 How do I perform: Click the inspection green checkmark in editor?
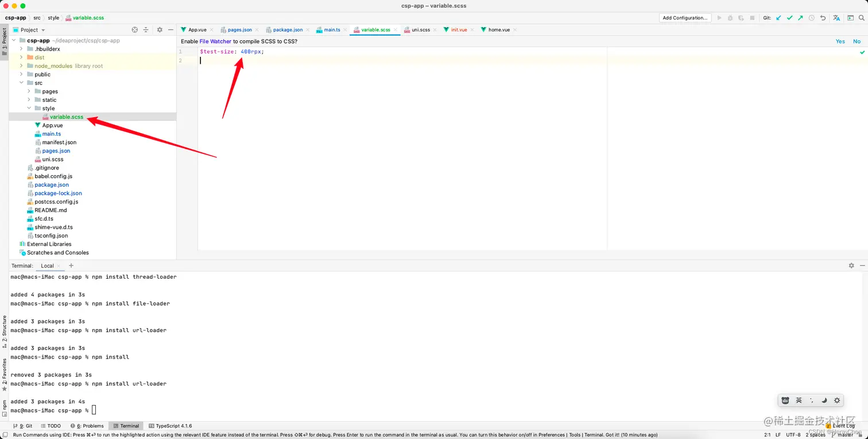(862, 52)
